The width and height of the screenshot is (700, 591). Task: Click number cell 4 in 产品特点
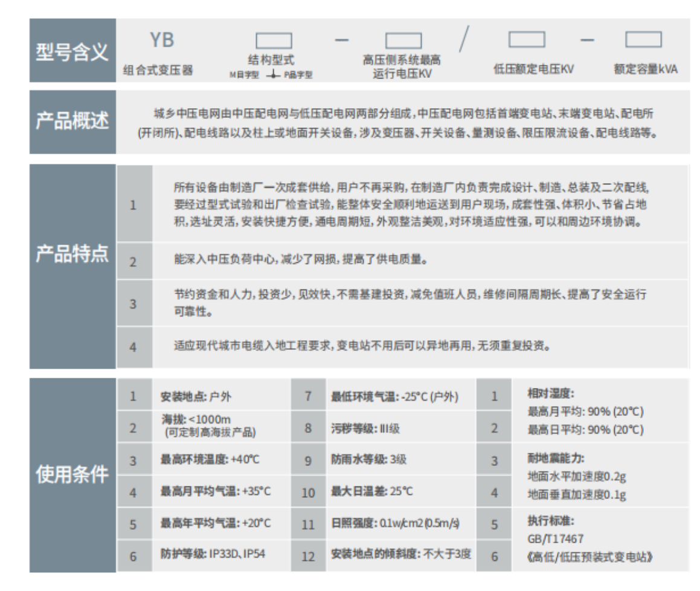pyautogui.click(x=133, y=347)
